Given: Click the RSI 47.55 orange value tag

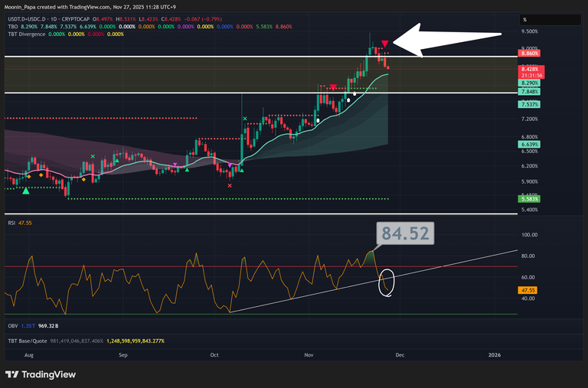Looking at the screenshot, I should click(528, 291).
